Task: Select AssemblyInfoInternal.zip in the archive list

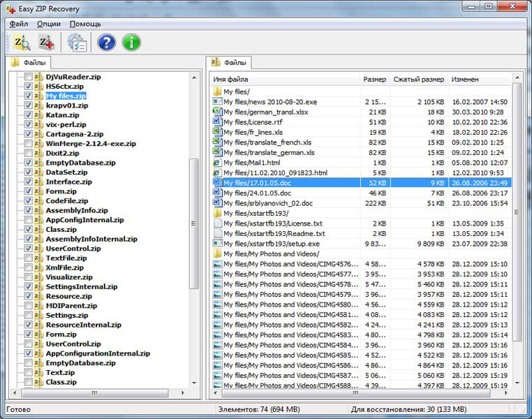Action: click(x=91, y=239)
